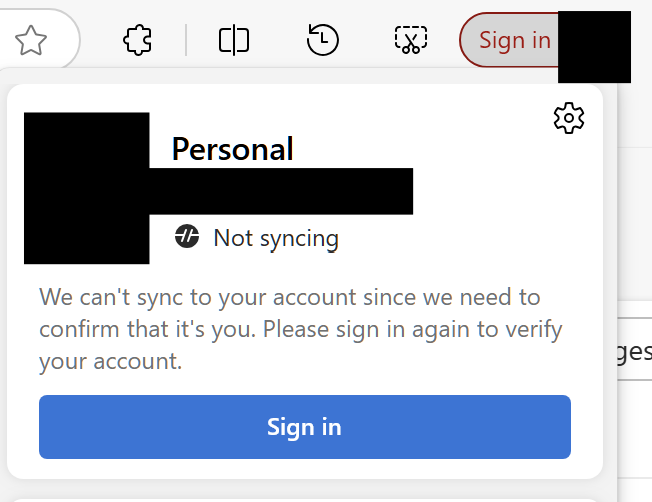Click the partially visible "ges" element
Image resolution: width=652 pixels, height=502 pixels.
pyautogui.click(x=634, y=351)
